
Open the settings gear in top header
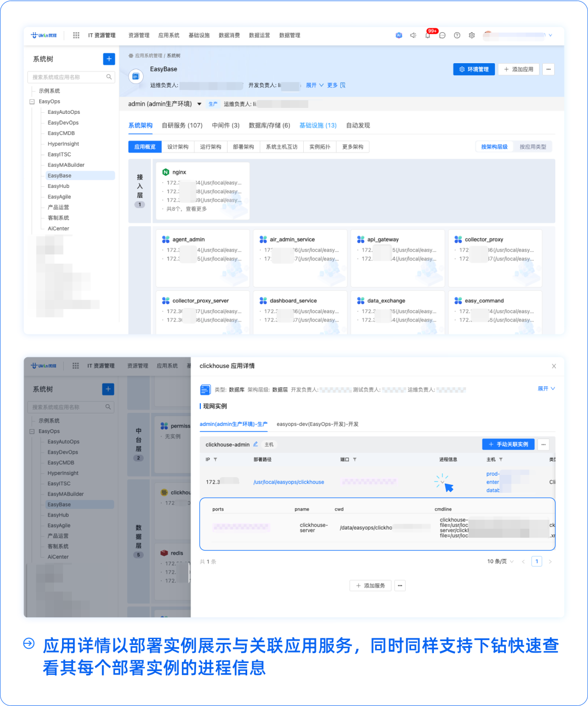[472, 35]
